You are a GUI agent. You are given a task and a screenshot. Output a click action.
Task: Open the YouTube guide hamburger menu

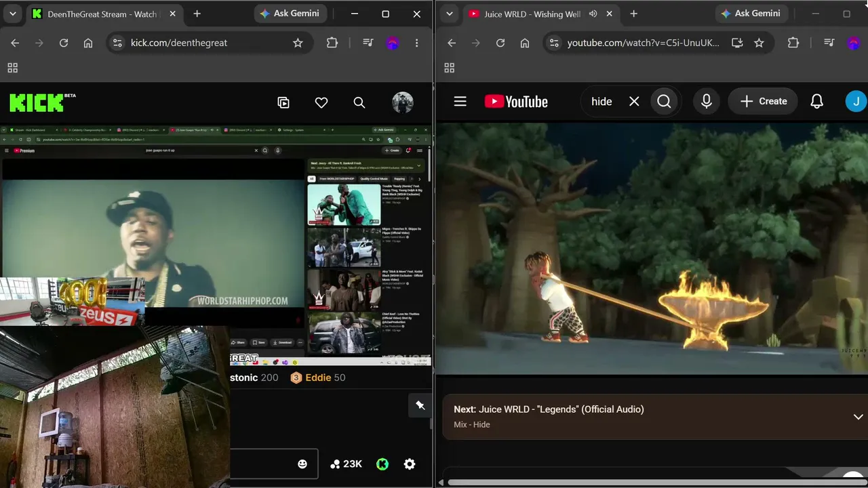(x=460, y=102)
